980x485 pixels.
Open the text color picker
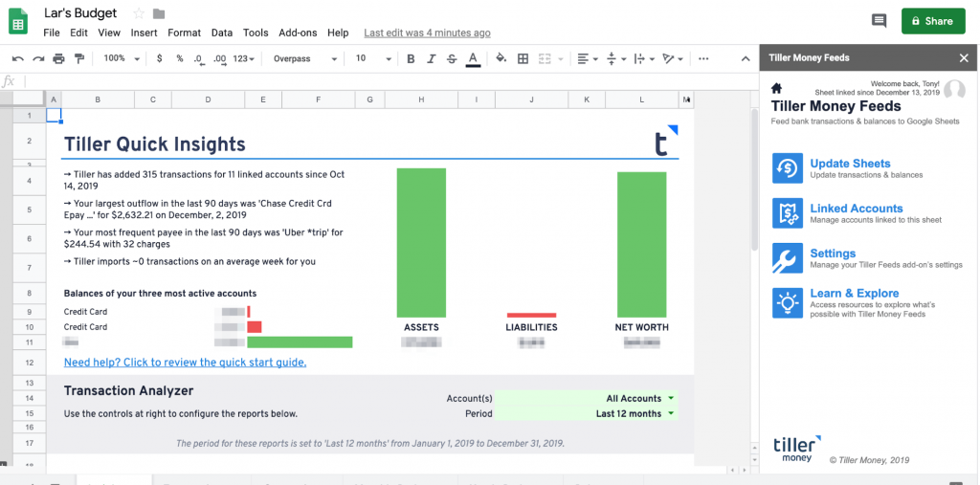tap(473, 58)
